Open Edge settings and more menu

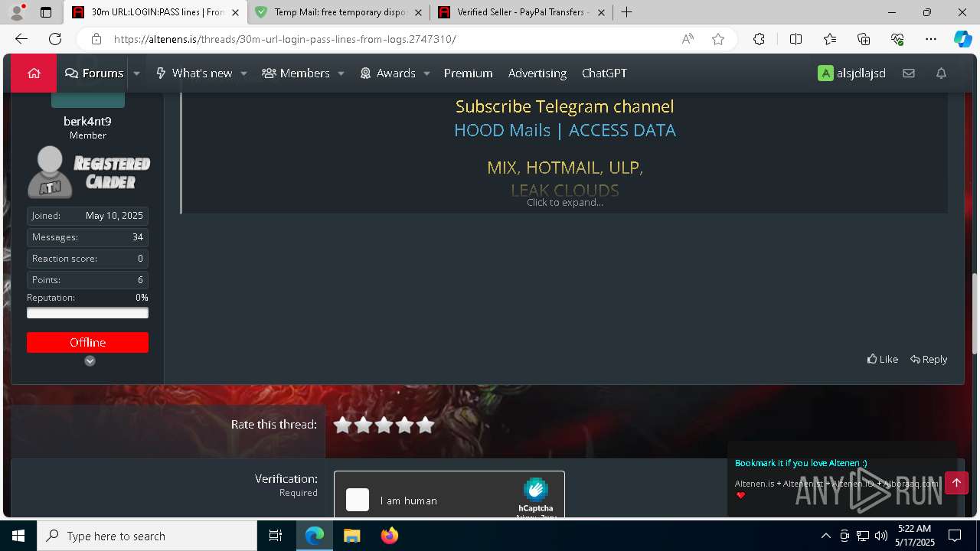[931, 39]
